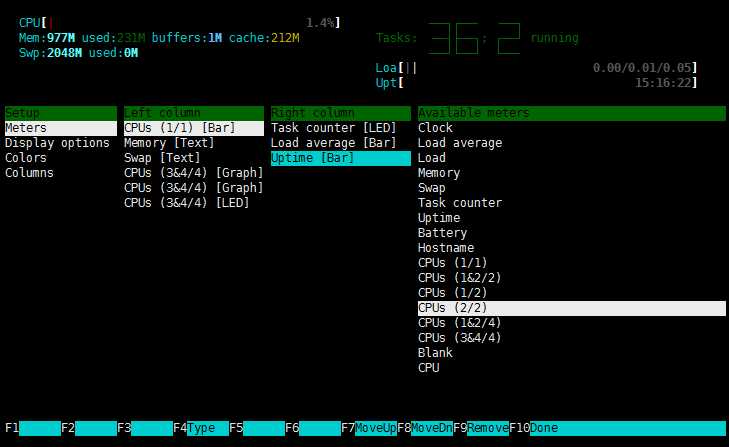This screenshot has width=729, height=447.
Task: Click F10 Done to exit setup
Action: [617, 428]
